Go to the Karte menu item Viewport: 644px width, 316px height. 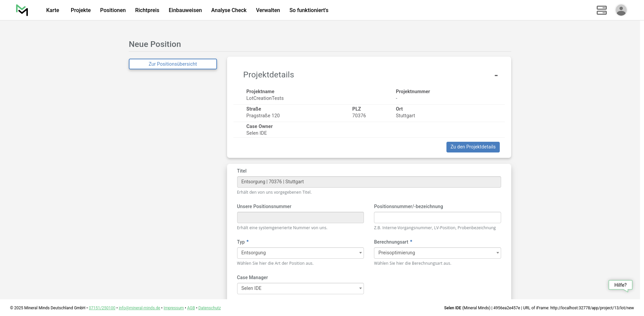53,10
